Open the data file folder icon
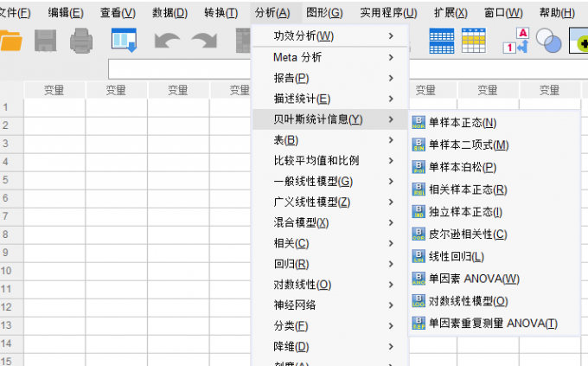Screen dimensions: 588x366 (10, 41)
